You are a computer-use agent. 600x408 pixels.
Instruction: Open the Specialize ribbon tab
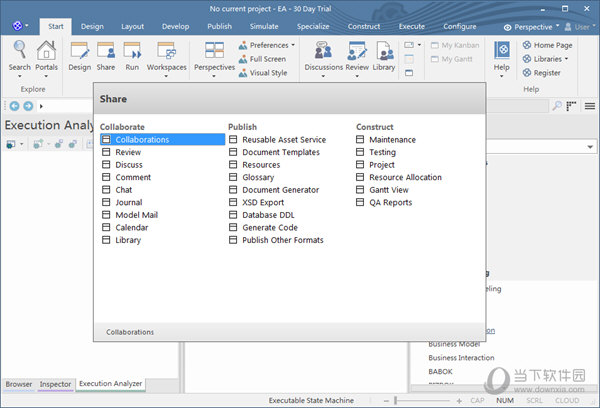point(313,26)
